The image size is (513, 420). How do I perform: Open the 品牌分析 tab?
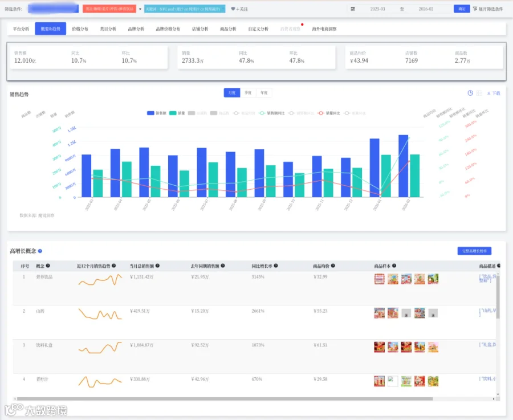[136, 29]
